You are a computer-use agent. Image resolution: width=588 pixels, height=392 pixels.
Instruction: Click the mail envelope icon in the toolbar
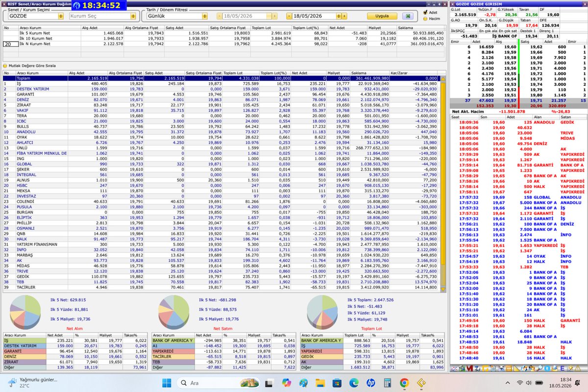(555, 368)
